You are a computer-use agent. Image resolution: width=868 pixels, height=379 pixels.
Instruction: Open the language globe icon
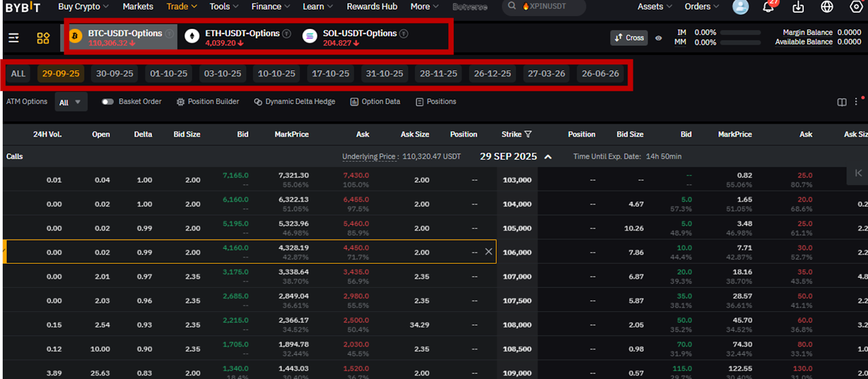click(827, 7)
